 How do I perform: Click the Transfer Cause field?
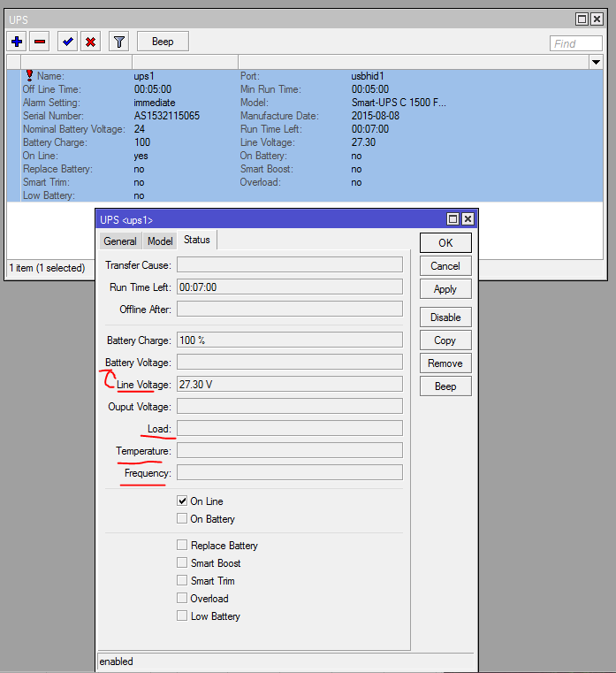pos(290,264)
